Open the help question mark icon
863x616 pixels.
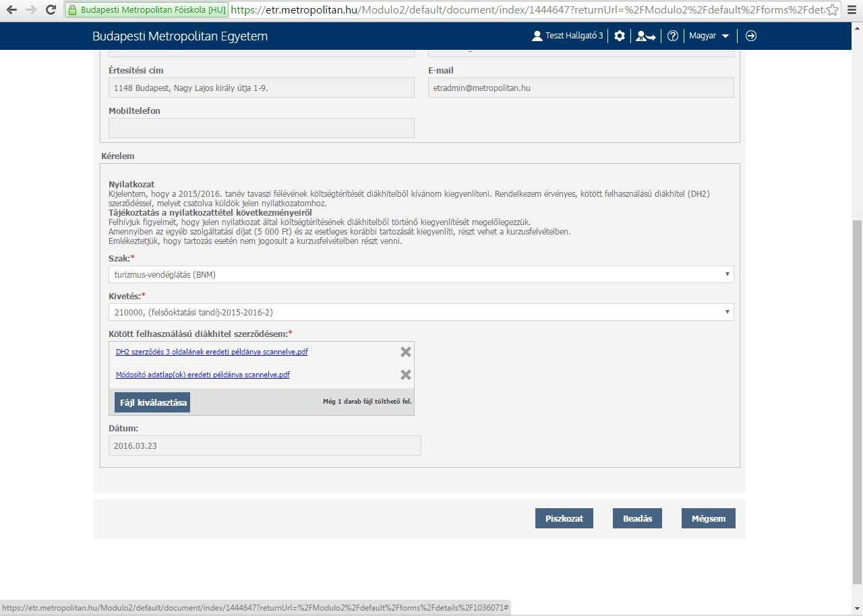coord(673,36)
